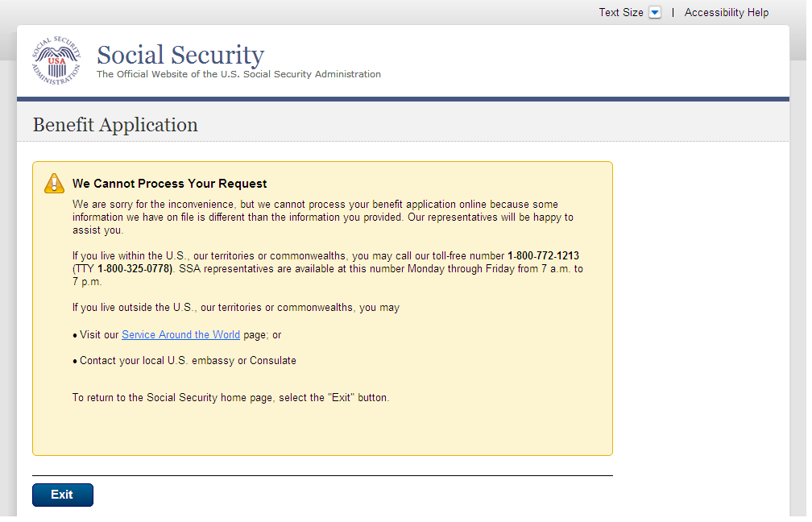Screen dimensions: 812x522
Task: Click the toll-free number 1-800-772-1213
Action: click(x=543, y=256)
